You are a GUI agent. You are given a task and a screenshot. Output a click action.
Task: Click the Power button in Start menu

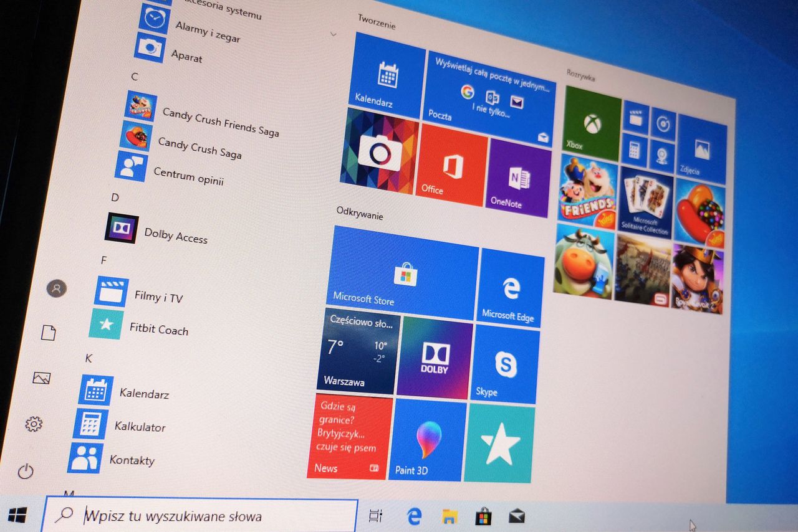26,472
